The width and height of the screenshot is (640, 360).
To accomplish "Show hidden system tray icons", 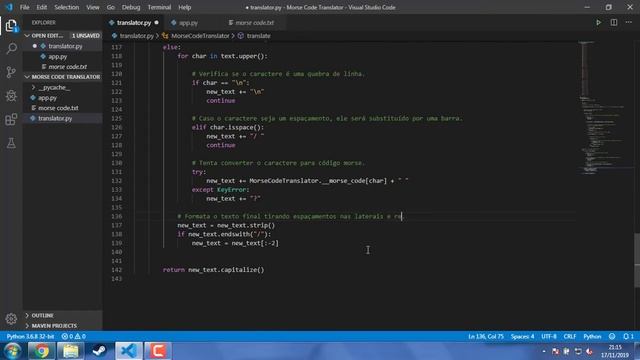I will click(544, 351).
